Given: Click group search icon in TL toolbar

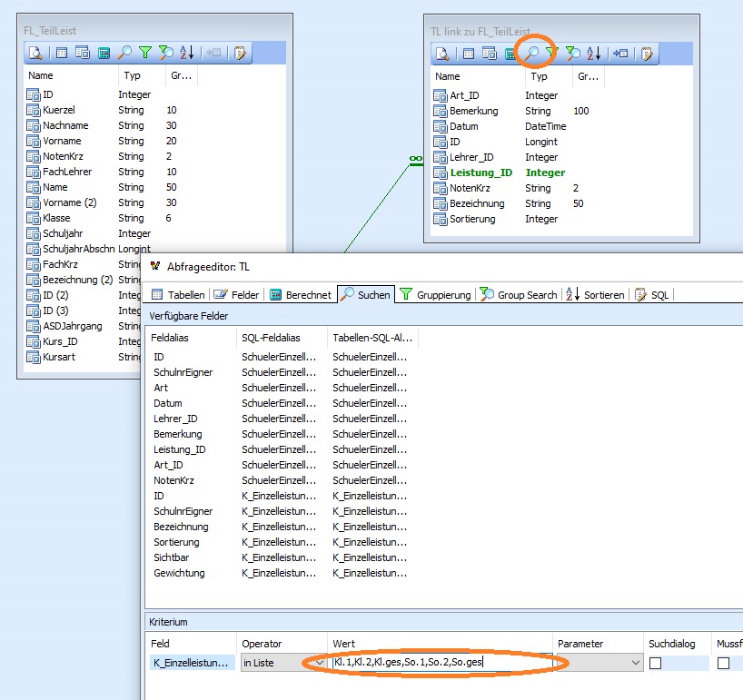Looking at the screenshot, I should coord(573,54).
